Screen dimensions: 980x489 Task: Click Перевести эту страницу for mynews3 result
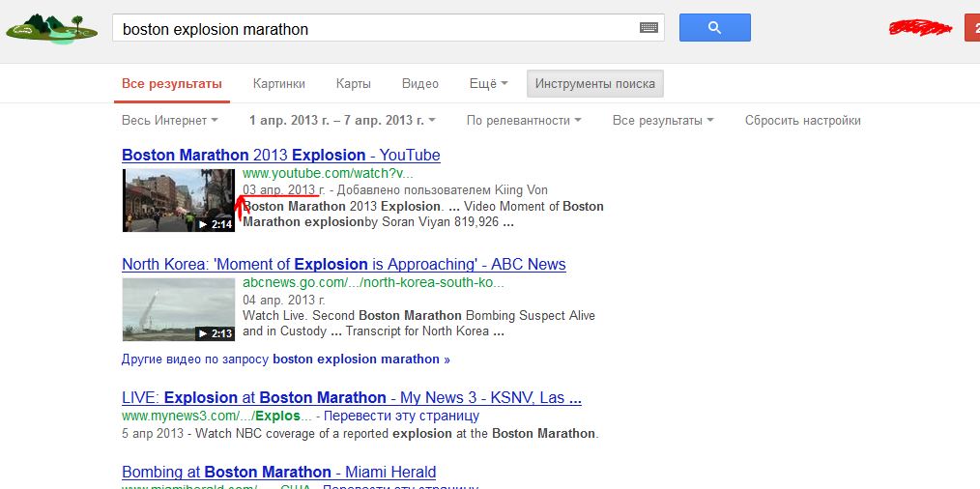[x=401, y=416]
